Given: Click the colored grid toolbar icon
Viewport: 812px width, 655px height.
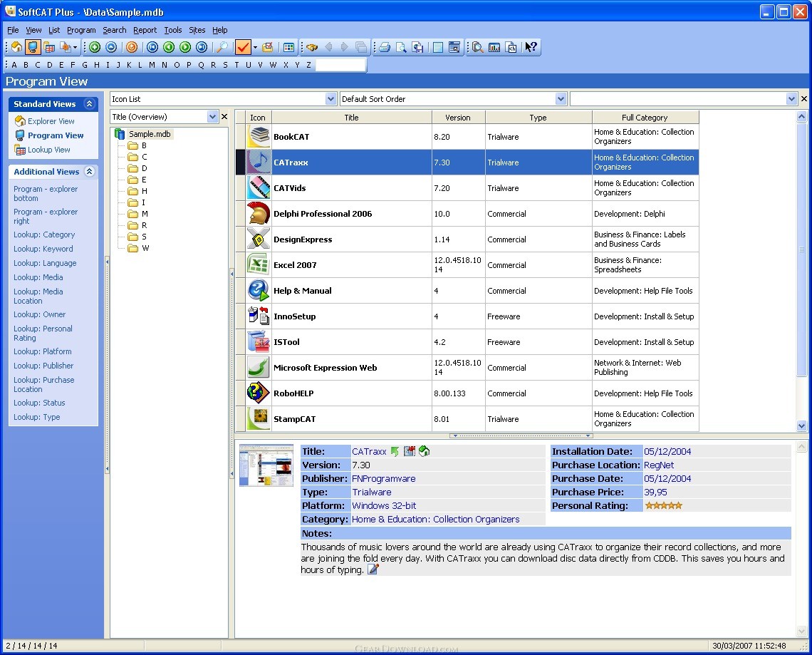Looking at the screenshot, I should [x=288, y=47].
